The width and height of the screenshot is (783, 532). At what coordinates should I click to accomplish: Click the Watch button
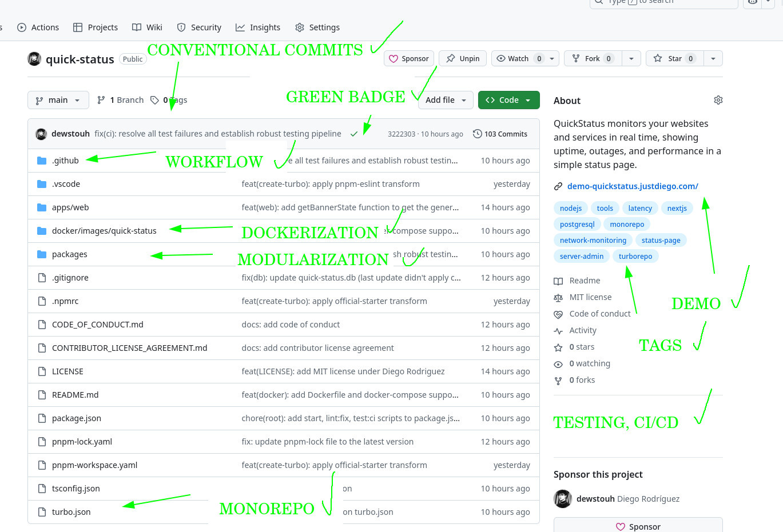[518, 58]
